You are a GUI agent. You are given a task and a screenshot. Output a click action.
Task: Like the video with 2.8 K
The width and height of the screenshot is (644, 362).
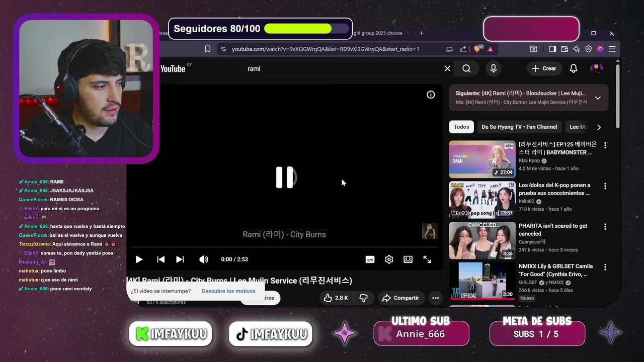coord(336,298)
